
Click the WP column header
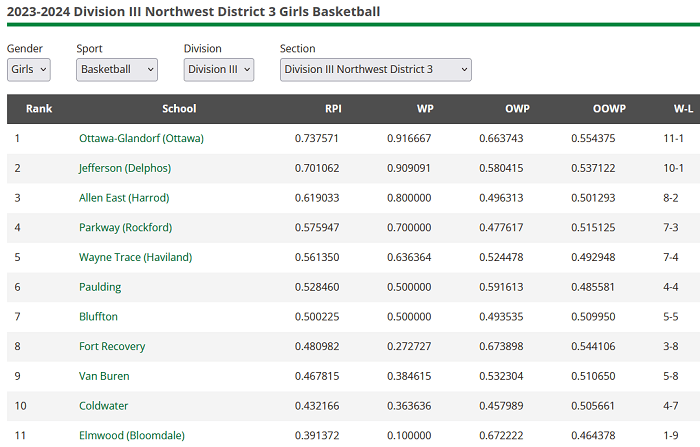pyautogui.click(x=424, y=109)
